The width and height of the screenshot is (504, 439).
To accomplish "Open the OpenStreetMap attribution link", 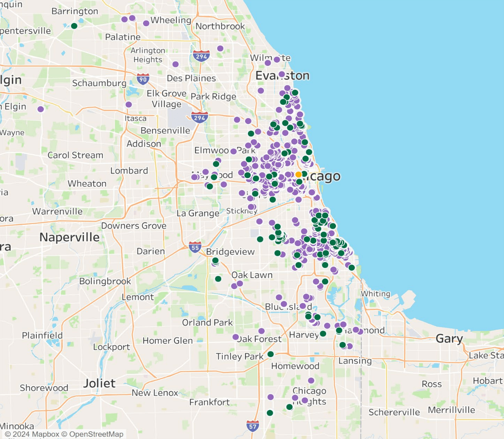I will [96, 434].
